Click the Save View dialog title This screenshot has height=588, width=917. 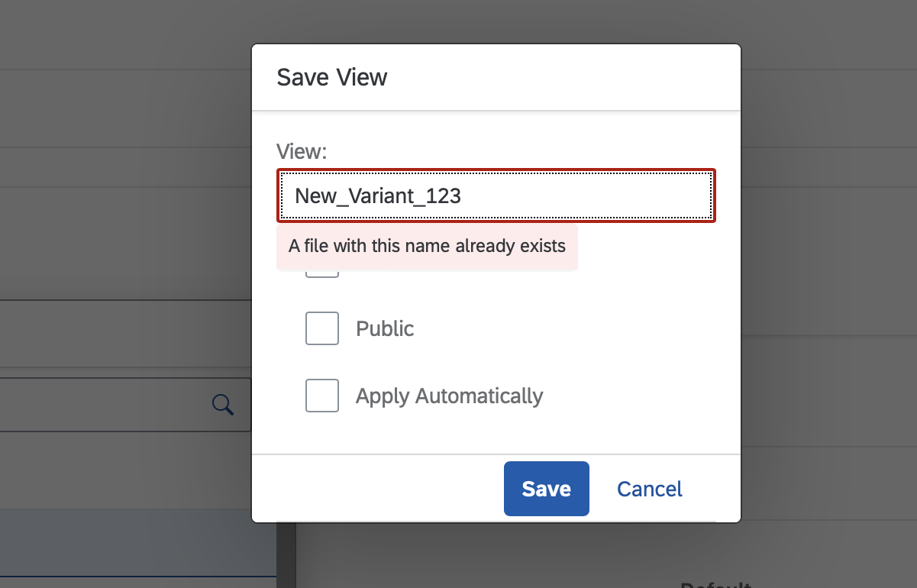coord(332,77)
